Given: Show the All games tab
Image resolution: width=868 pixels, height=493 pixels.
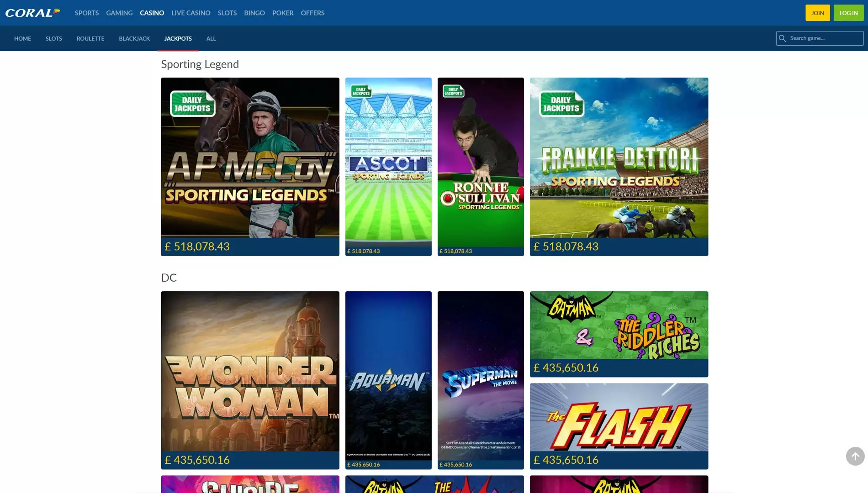Looking at the screenshot, I should coord(211,39).
